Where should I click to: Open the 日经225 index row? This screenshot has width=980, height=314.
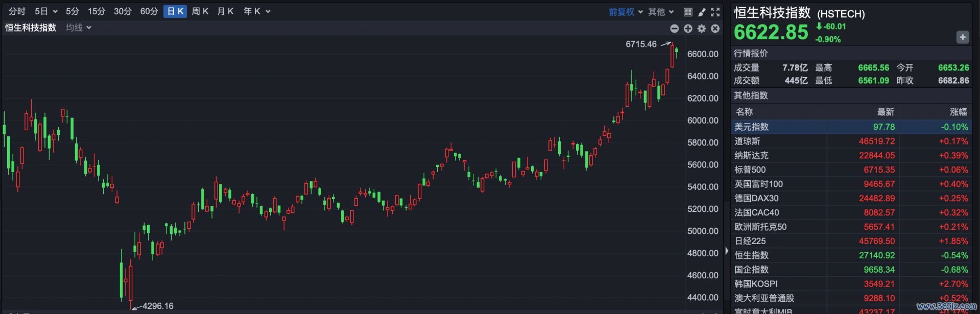click(850, 241)
